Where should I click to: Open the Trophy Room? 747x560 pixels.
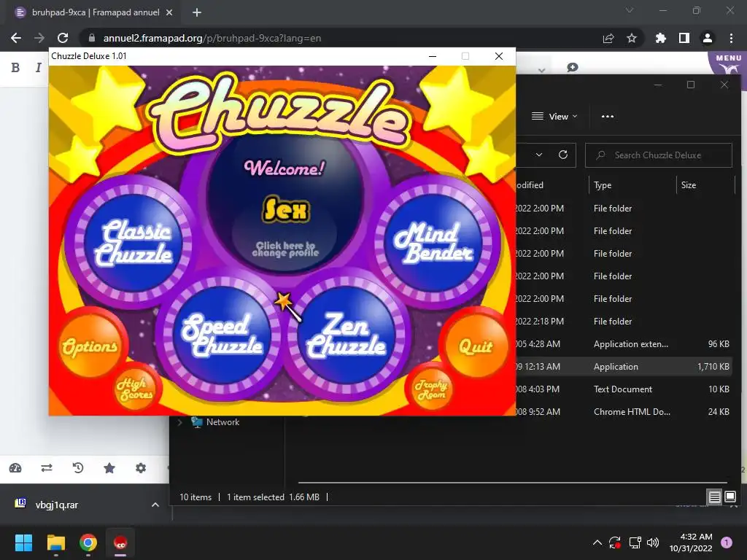[430, 389]
